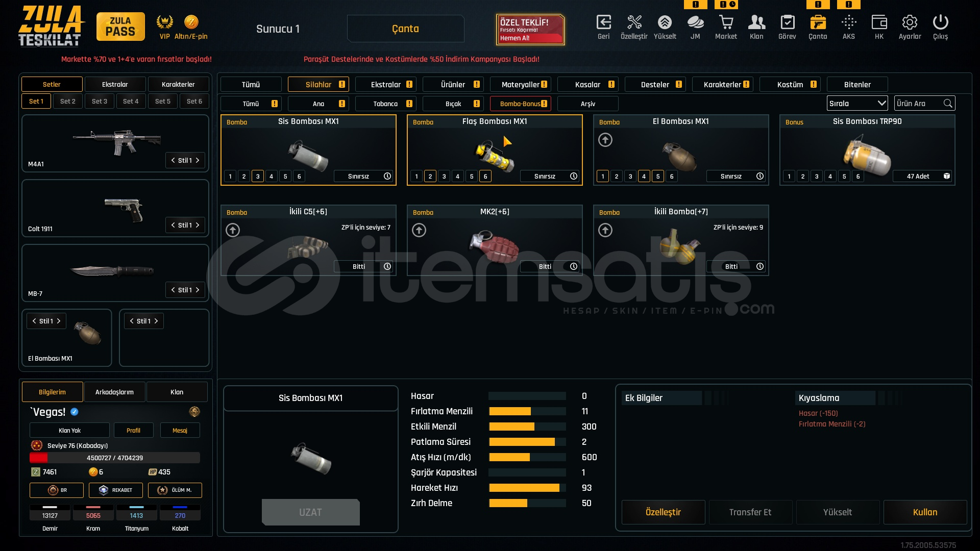Click the Özelleştir button in details panel
980x551 pixels.
coord(663,512)
